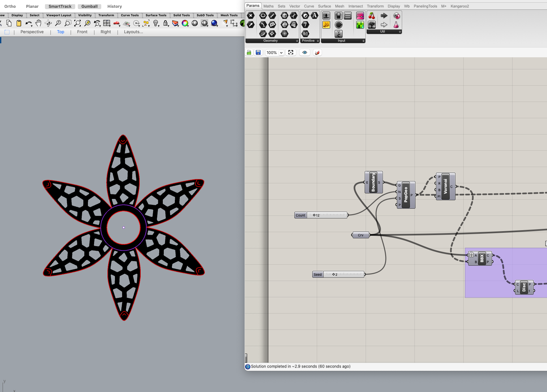Toggle Planar mode in Rhino

(x=32, y=7)
